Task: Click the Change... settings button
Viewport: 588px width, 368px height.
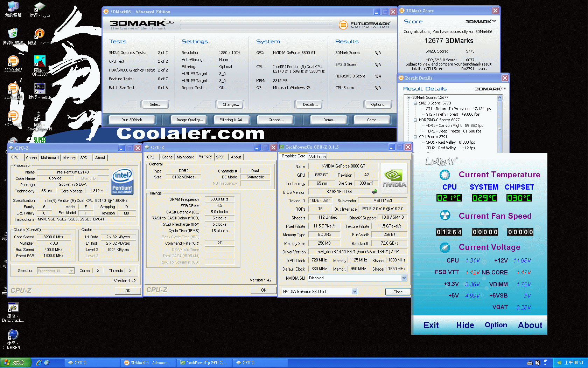Action: (x=231, y=104)
